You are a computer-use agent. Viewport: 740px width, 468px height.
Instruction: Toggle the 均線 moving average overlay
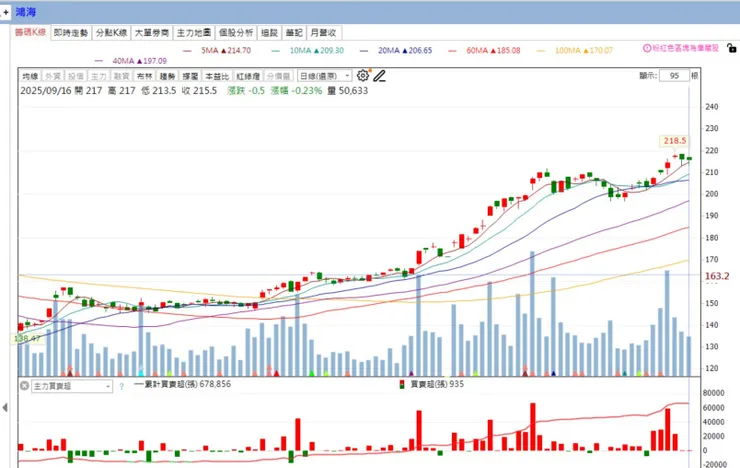click(x=30, y=76)
